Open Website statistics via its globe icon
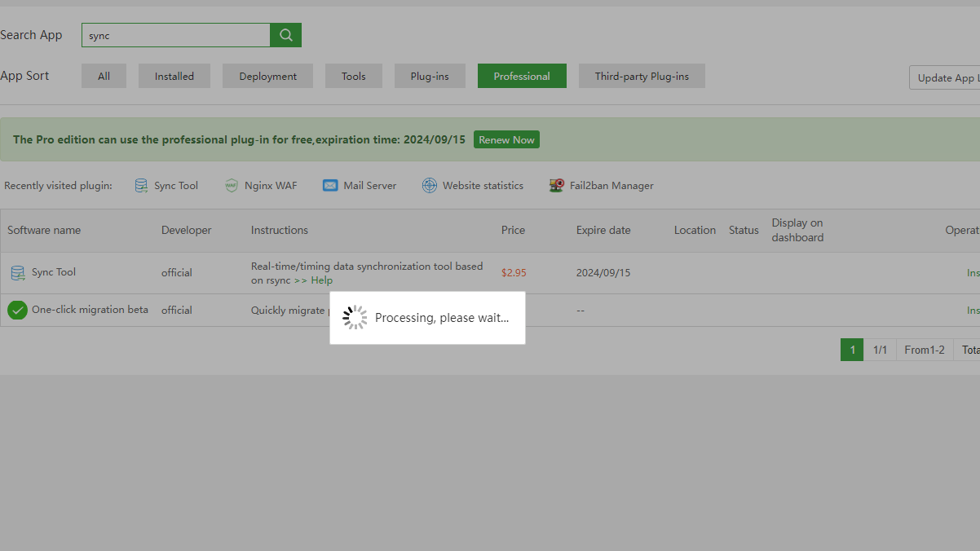This screenshot has height=551, width=980. 430,185
